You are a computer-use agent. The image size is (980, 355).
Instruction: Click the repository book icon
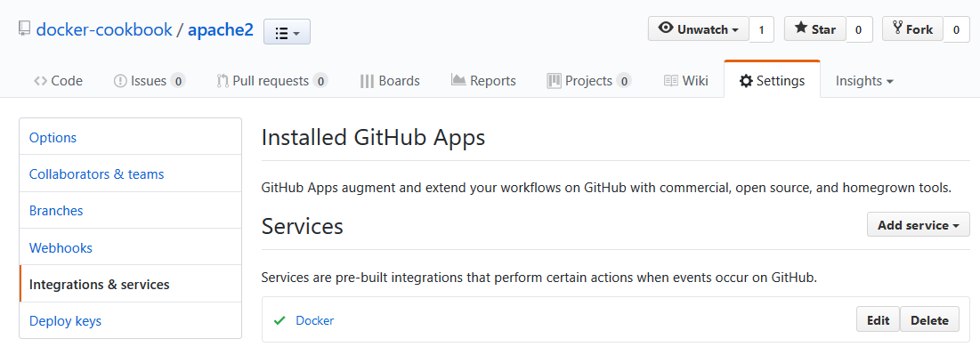coord(24,28)
